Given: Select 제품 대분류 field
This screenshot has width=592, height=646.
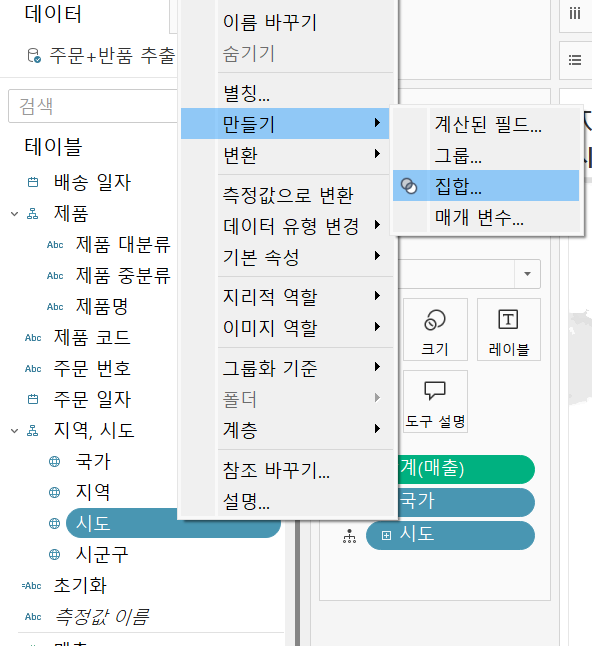Looking at the screenshot, I should pyautogui.click(x=123, y=245).
